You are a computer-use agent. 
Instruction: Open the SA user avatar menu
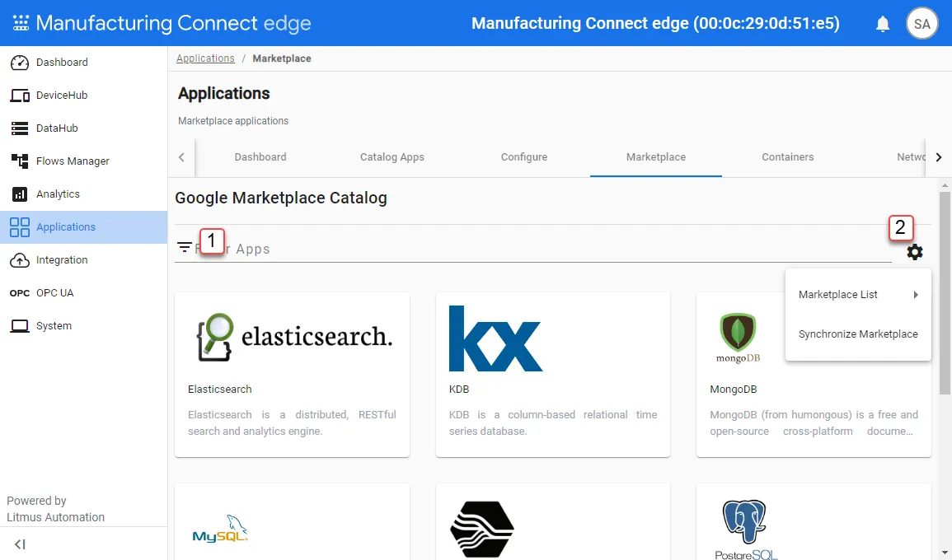pos(922,24)
